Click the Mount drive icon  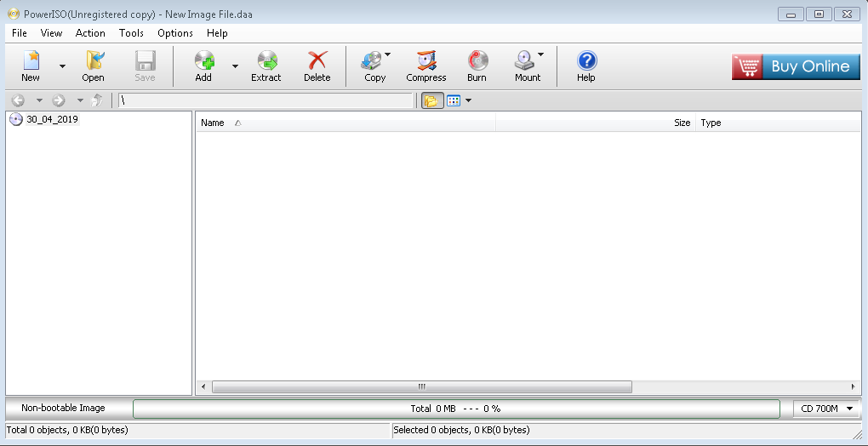[x=524, y=61]
